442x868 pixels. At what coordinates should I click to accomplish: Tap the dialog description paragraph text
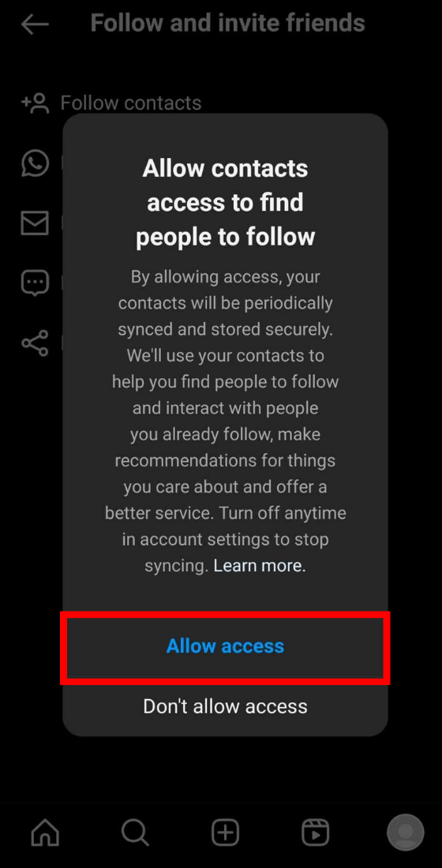point(225,422)
